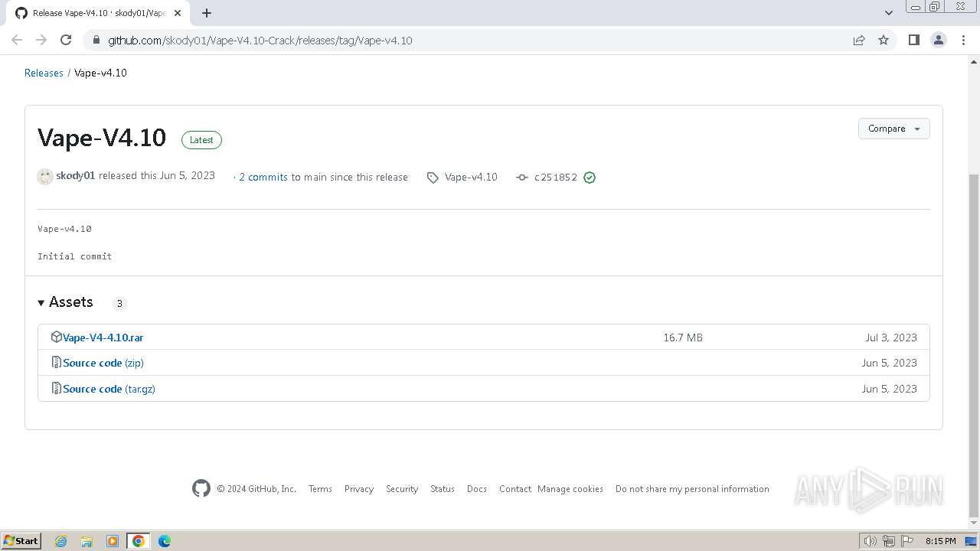
Task: Open the Privacy footer link
Action: (x=359, y=489)
